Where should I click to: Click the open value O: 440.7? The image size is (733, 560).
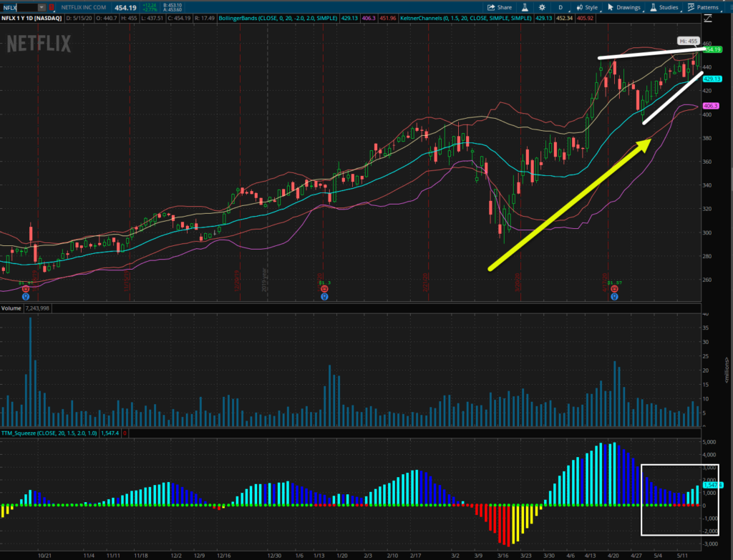click(x=107, y=18)
